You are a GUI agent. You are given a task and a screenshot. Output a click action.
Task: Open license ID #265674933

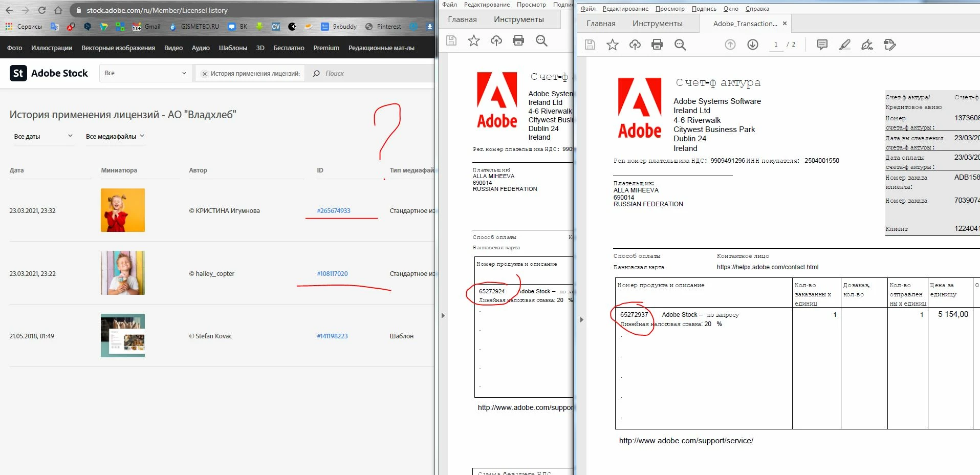[x=334, y=210]
